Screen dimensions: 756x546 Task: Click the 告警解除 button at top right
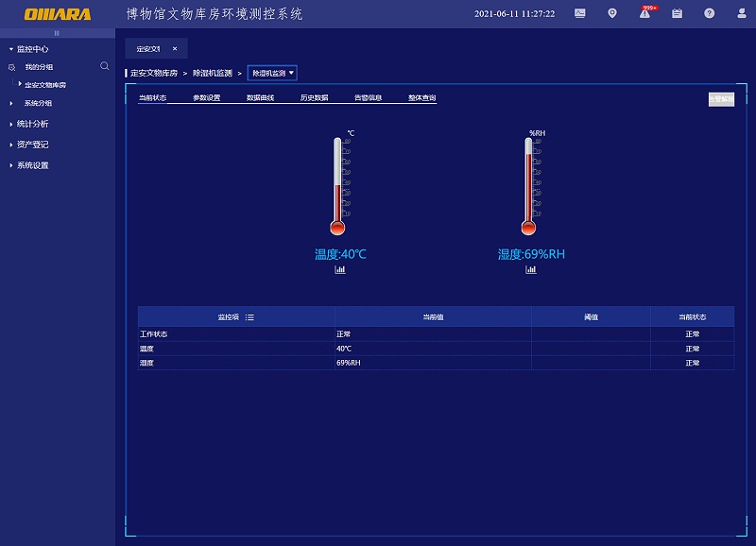coord(721,98)
